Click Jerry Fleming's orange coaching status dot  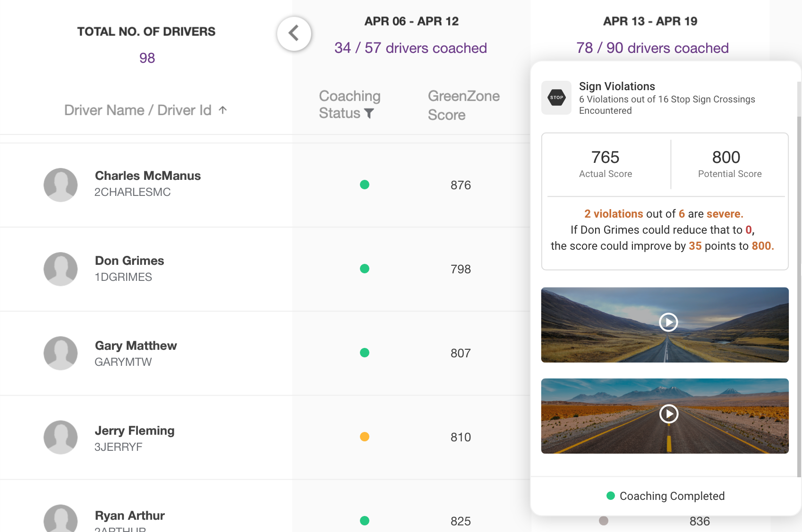click(365, 437)
